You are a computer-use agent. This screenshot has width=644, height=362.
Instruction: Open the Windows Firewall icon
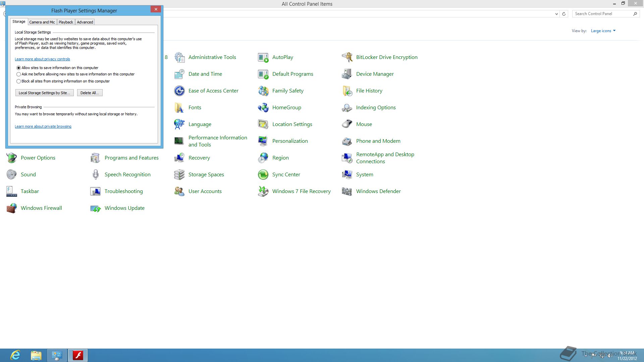(x=12, y=208)
